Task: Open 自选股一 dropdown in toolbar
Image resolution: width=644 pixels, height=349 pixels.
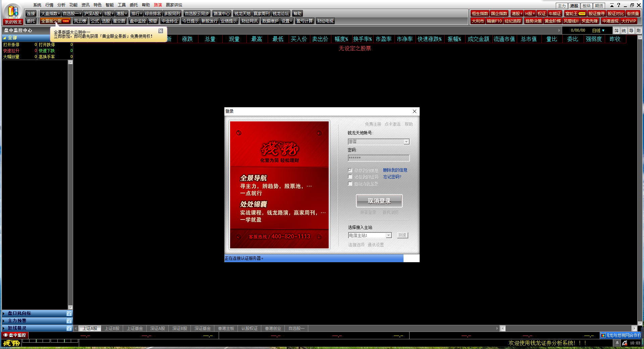Action: coord(72,13)
